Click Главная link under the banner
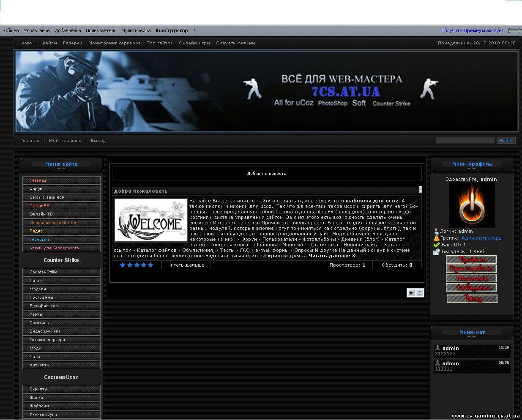This screenshot has width=522, height=420. coord(30,141)
